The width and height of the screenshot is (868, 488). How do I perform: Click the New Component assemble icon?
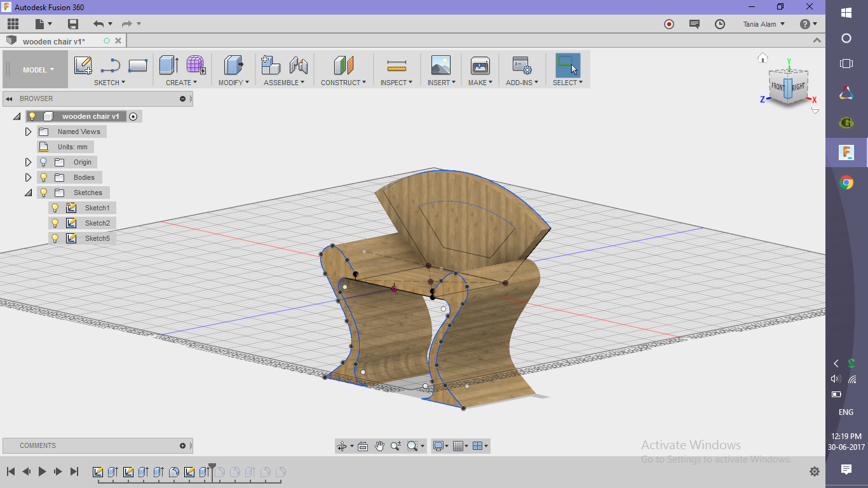(x=271, y=65)
